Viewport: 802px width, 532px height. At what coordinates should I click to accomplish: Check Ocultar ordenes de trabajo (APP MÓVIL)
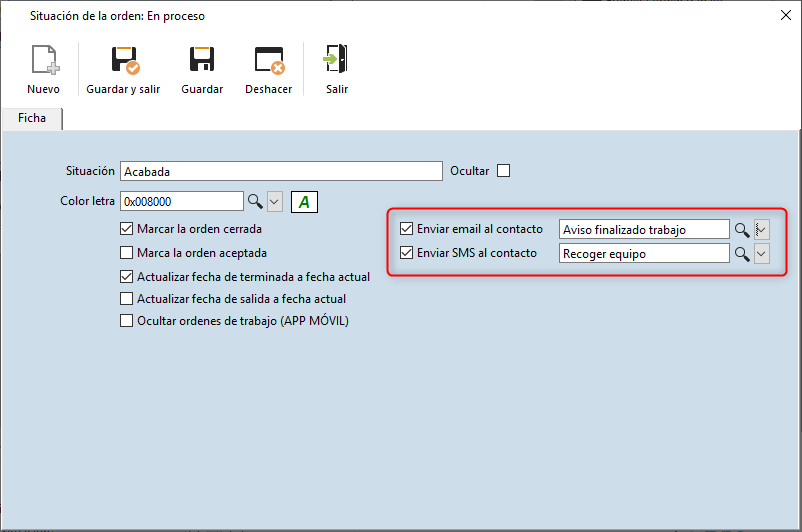(126, 321)
